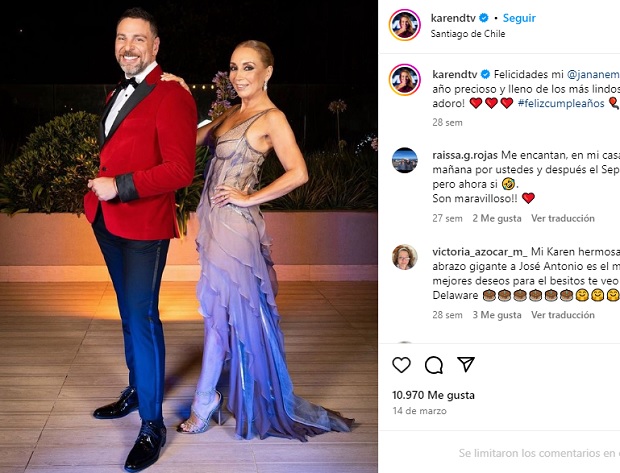
Task: Share post via paper plane icon
Action: (466, 364)
